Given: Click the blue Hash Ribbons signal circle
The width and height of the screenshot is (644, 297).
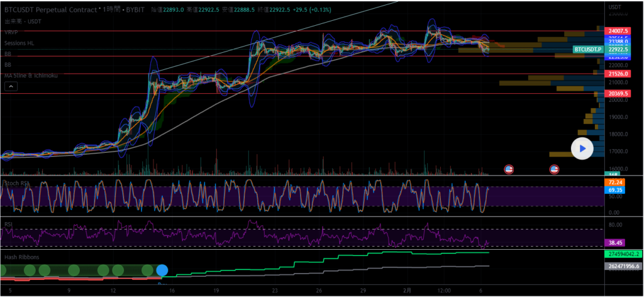Looking at the screenshot, I should coord(162,271).
